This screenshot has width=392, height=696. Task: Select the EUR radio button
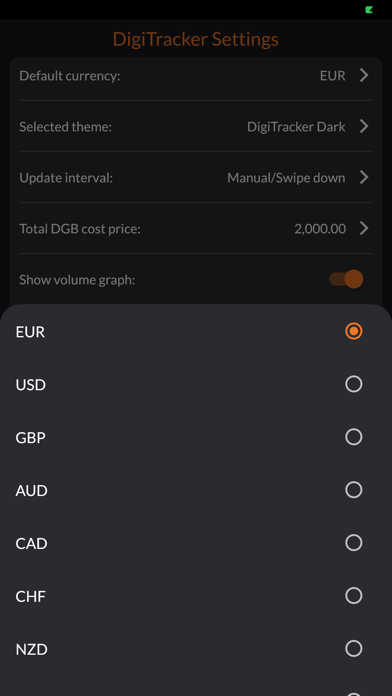[353, 331]
